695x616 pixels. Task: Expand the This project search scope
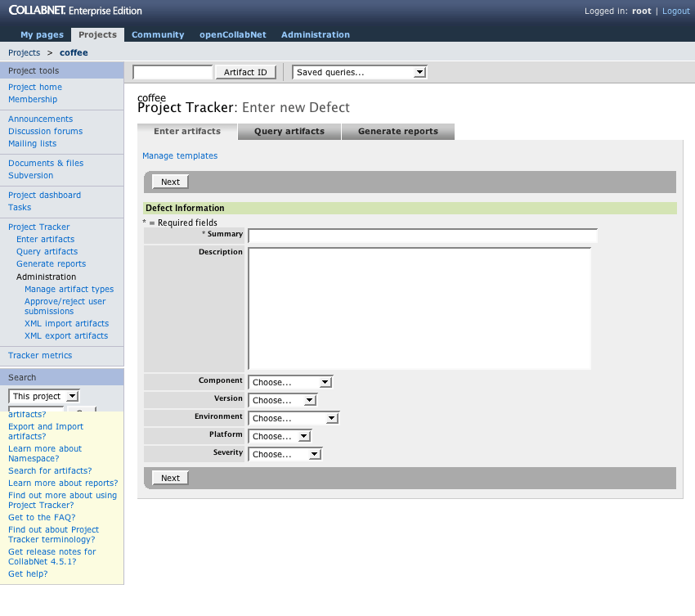(43, 396)
